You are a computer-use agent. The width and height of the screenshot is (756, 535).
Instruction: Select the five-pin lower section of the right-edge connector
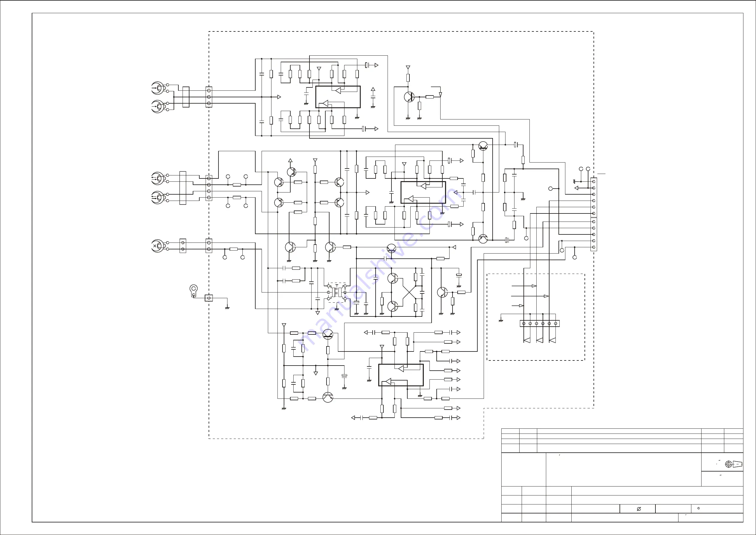(594, 234)
